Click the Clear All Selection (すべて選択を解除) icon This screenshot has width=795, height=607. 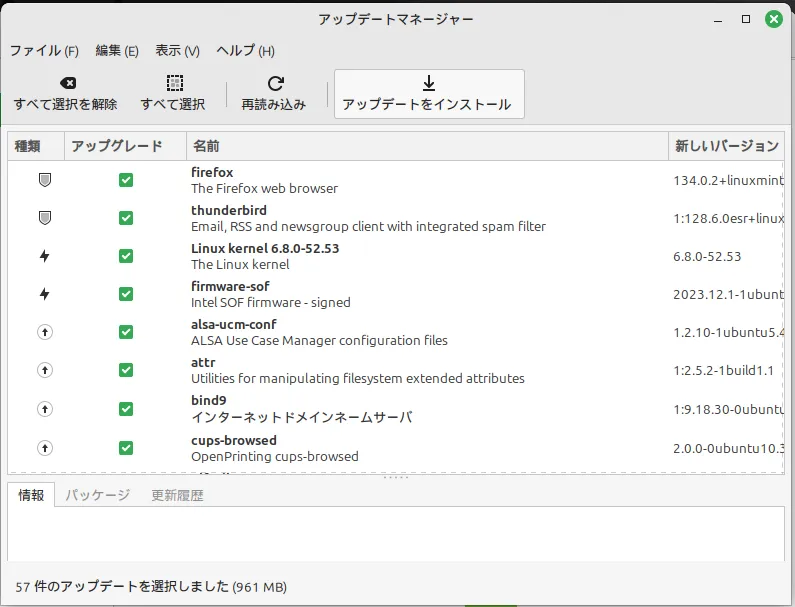click(x=66, y=83)
